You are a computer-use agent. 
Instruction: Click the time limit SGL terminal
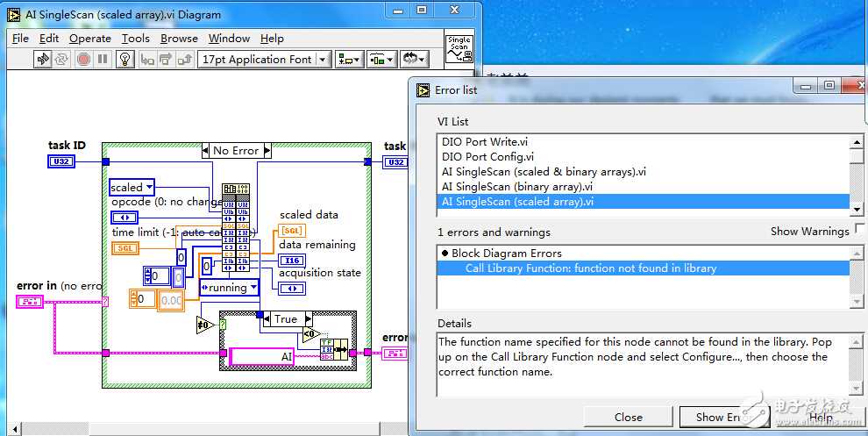coord(125,248)
